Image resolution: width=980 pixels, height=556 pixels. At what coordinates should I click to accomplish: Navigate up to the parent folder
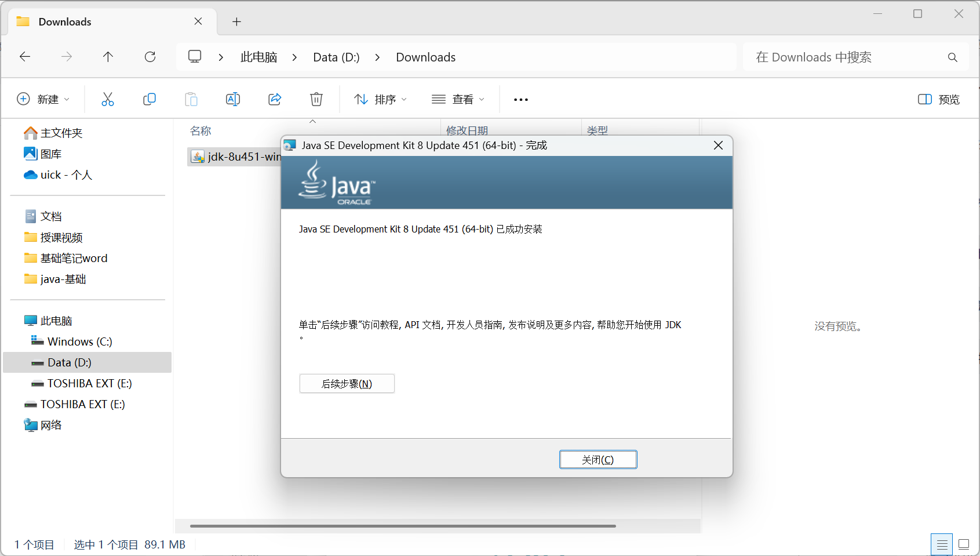[108, 57]
